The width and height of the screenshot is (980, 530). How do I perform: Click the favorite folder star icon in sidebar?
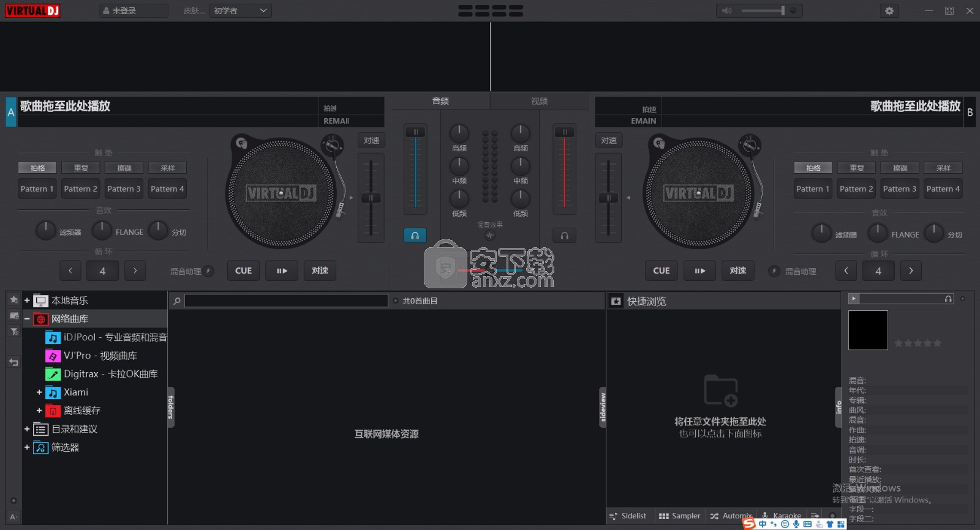14,300
